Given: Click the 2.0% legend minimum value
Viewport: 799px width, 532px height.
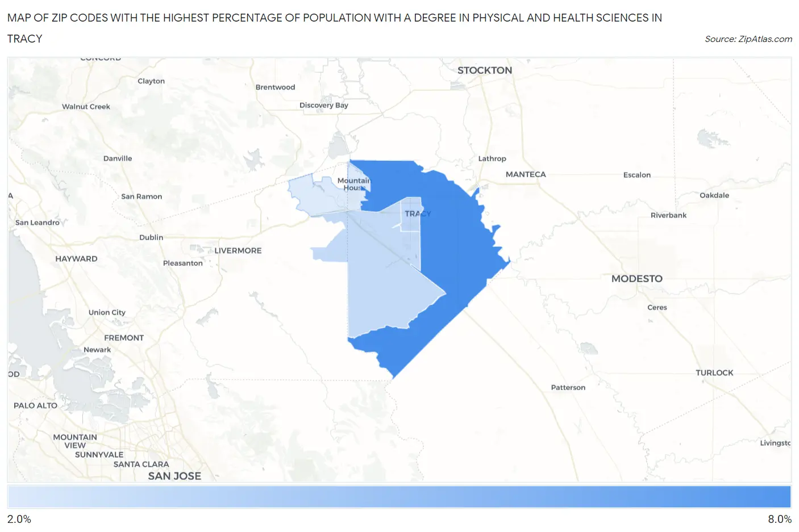Looking at the screenshot, I should pos(19,519).
